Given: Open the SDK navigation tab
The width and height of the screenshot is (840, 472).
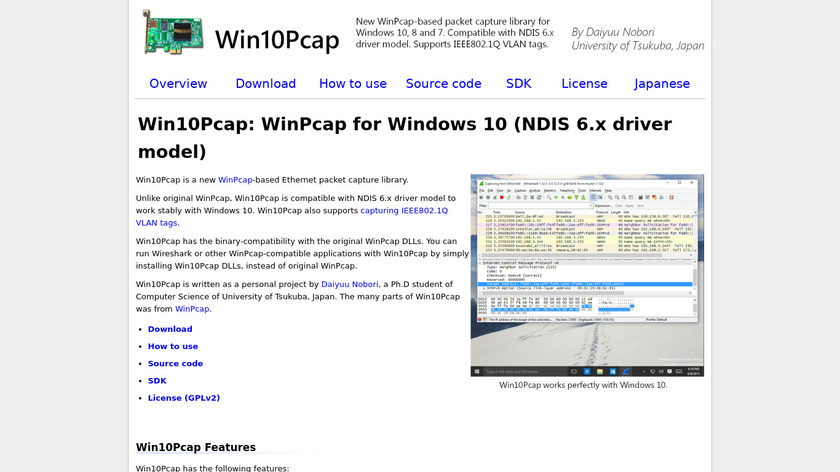Looking at the screenshot, I should tap(519, 84).
